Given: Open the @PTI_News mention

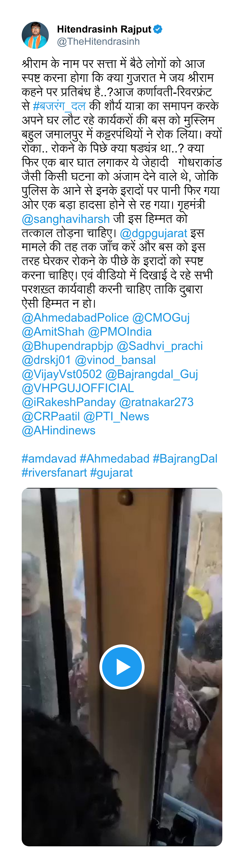Looking at the screenshot, I should [x=116, y=416].
